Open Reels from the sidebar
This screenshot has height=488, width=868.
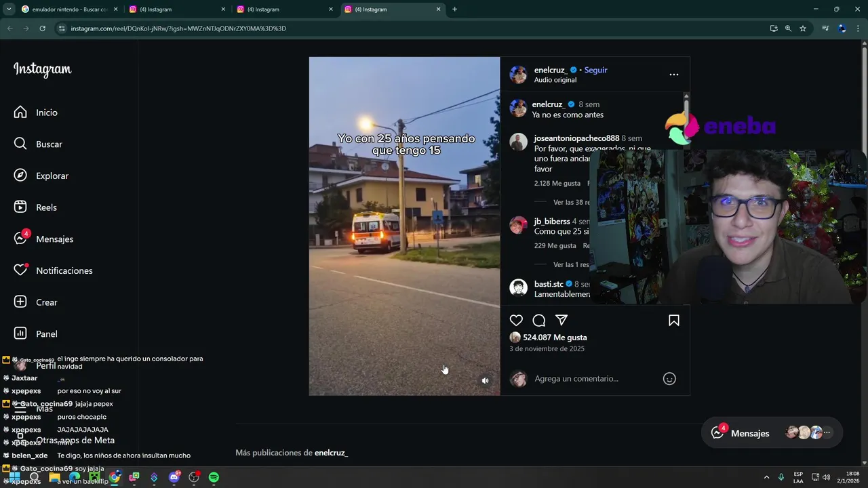click(36, 207)
